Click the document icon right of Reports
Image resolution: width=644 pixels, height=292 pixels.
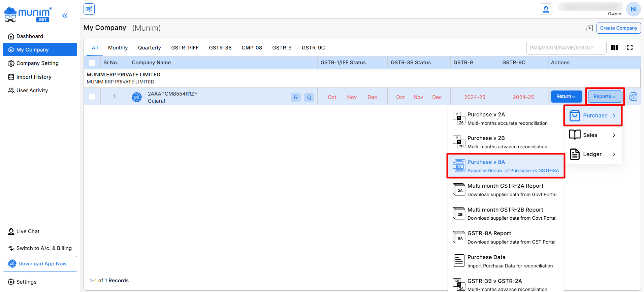tap(633, 97)
